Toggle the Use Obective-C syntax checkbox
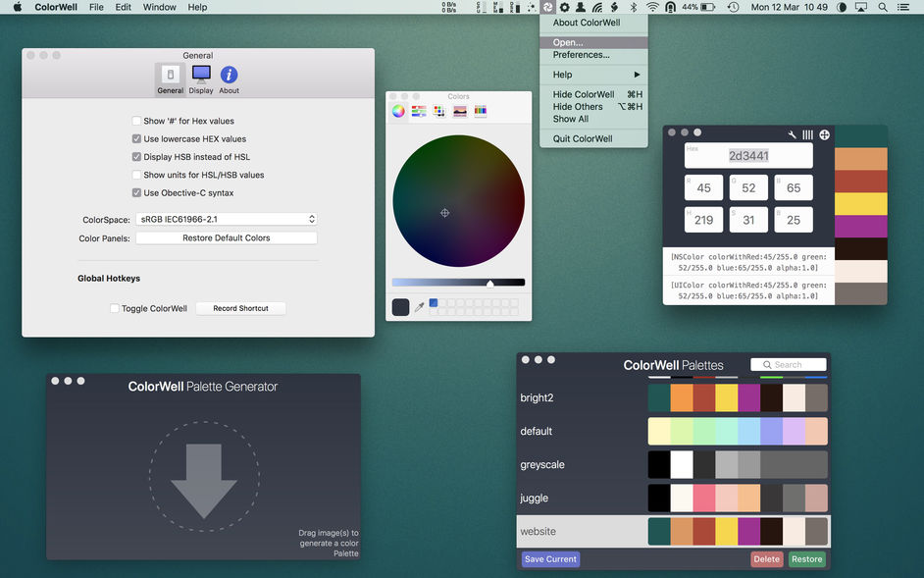 pyautogui.click(x=137, y=193)
